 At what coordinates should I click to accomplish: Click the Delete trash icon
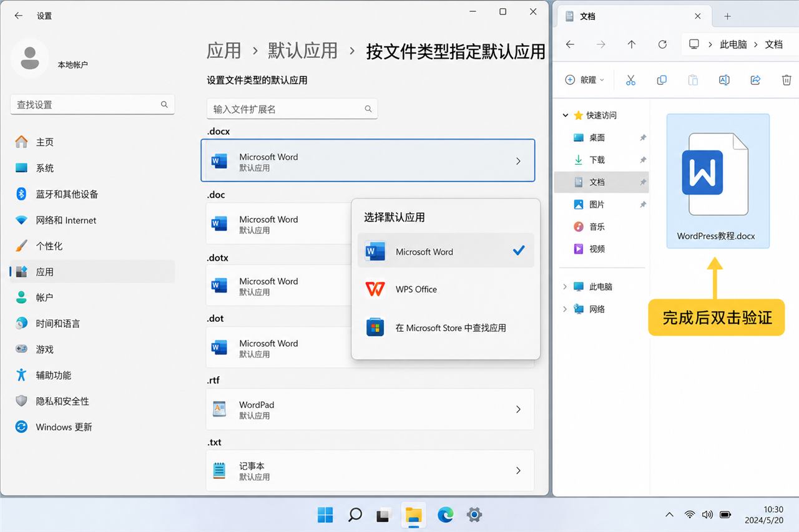[787, 80]
